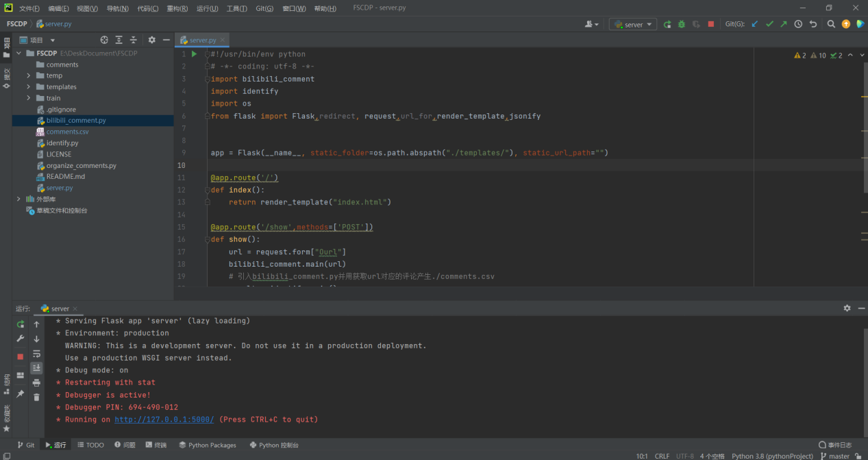Rerun server in run panel
Screen dimensions: 868x460
tap(20, 324)
